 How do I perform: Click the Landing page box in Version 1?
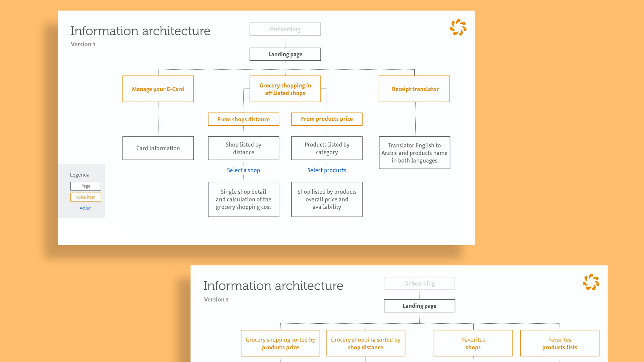pyautogui.click(x=285, y=54)
